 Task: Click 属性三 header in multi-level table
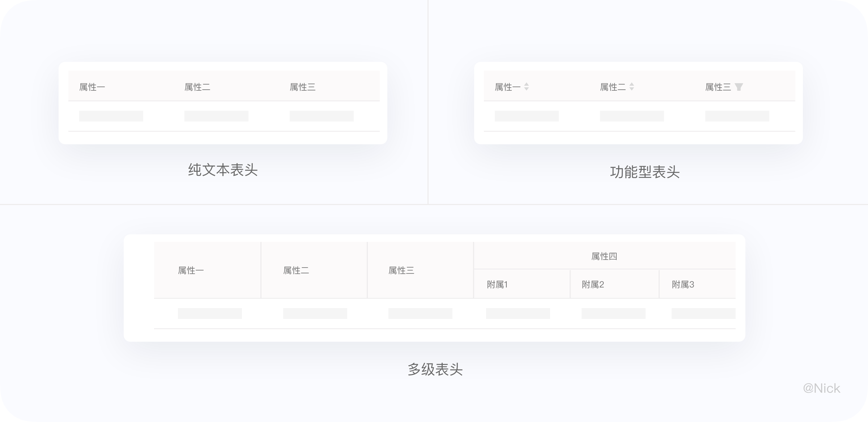401,270
